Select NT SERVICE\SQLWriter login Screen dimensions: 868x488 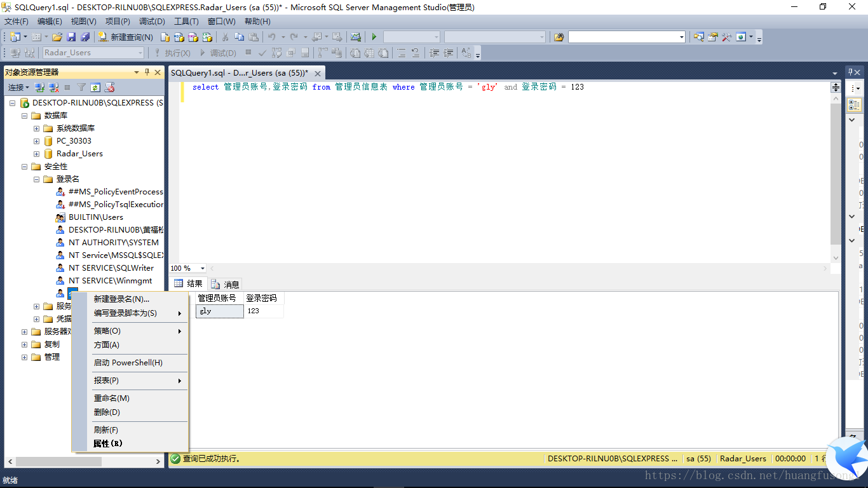[111, 268]
